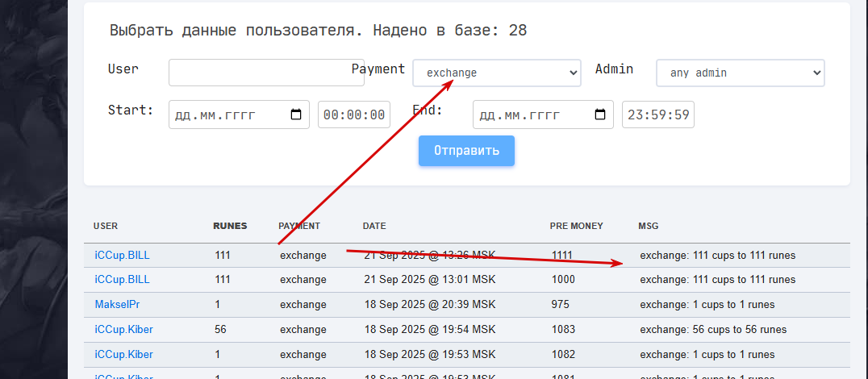Click the MSG column header
This screenshot has width=868, height=379.
click(649, 226)
